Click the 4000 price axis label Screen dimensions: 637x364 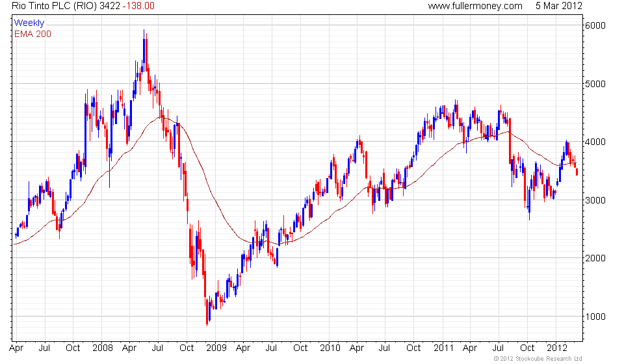595,142
